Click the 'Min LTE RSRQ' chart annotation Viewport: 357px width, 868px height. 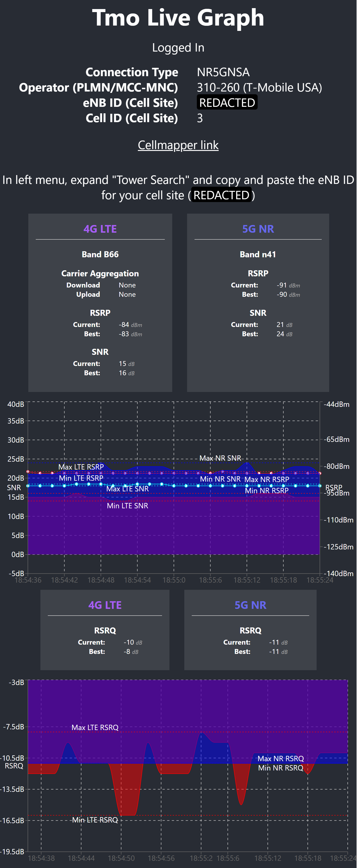(95, 820)
